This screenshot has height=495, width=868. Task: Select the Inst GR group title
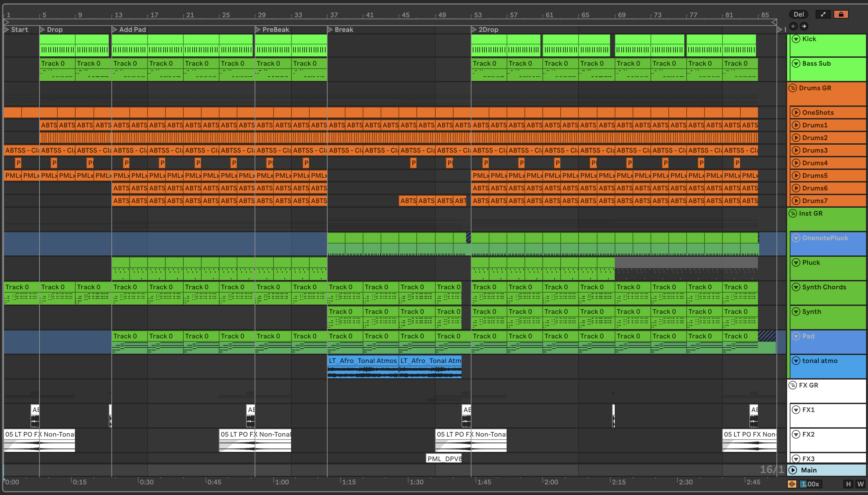[x=811, y=214]
